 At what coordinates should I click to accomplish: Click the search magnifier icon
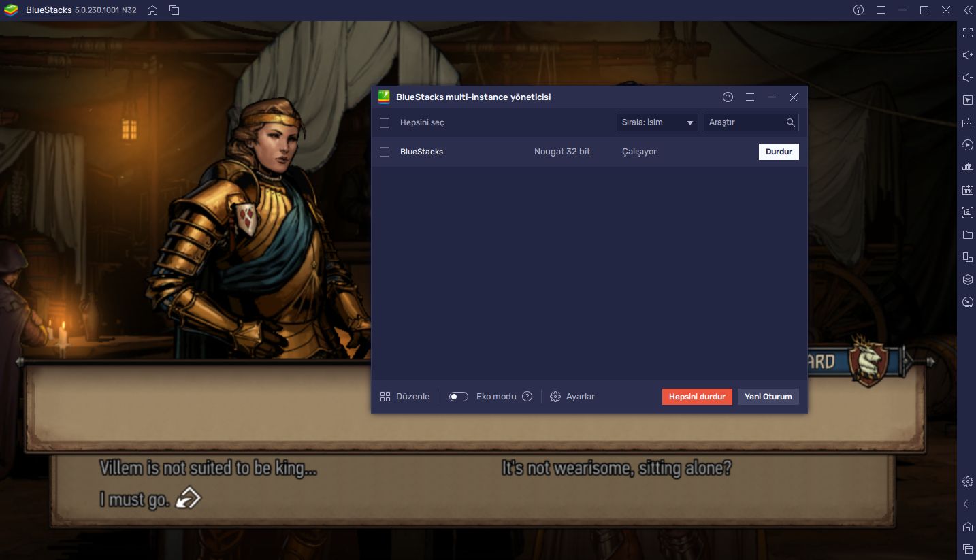(x=790, y=122)
